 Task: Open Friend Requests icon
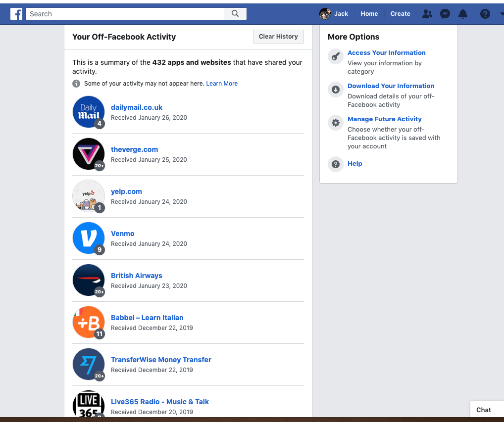427,14
